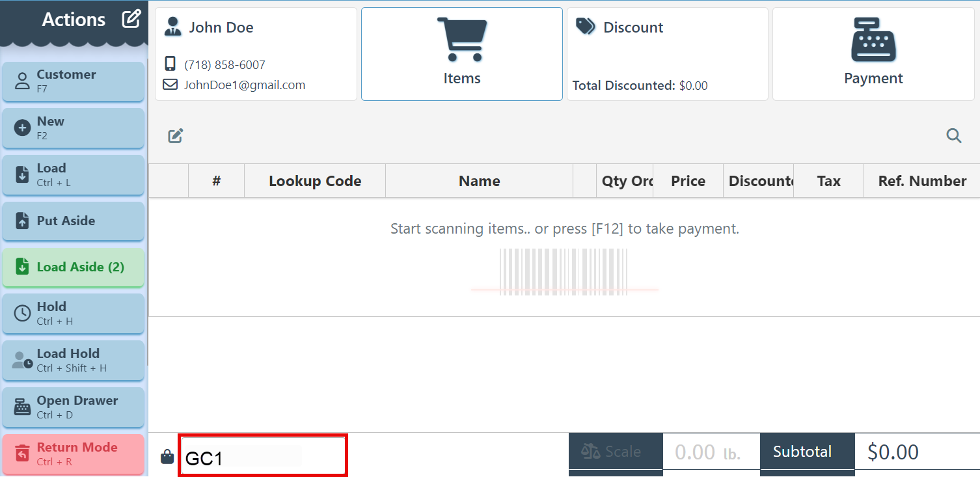Click Load Hold button
This screenshot has height=477, width=980.
[73, 361]
